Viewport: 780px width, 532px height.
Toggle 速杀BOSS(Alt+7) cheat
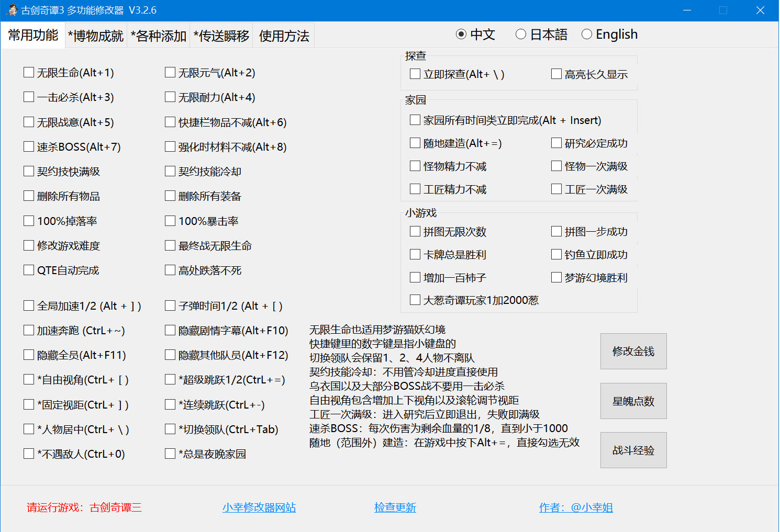(29, 146)
